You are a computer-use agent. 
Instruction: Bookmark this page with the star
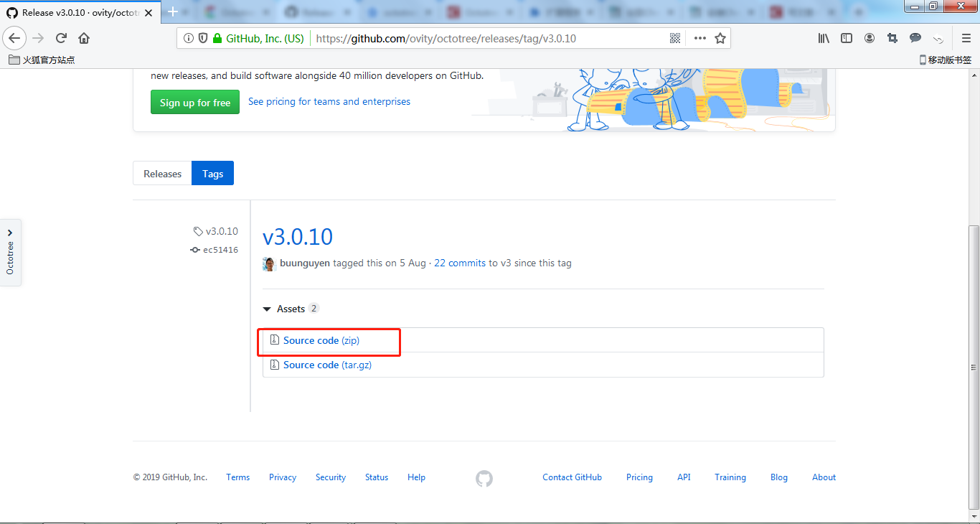[720, 39]
